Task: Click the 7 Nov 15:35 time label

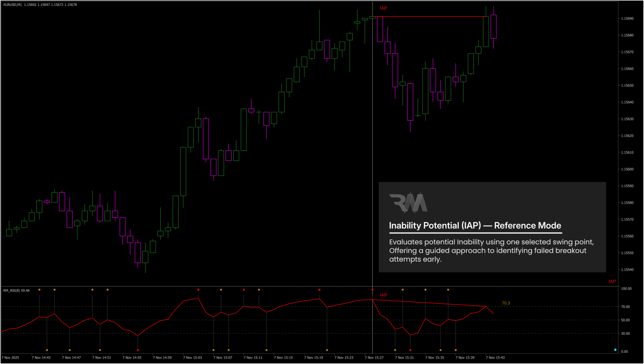Action: pos(435,358)
